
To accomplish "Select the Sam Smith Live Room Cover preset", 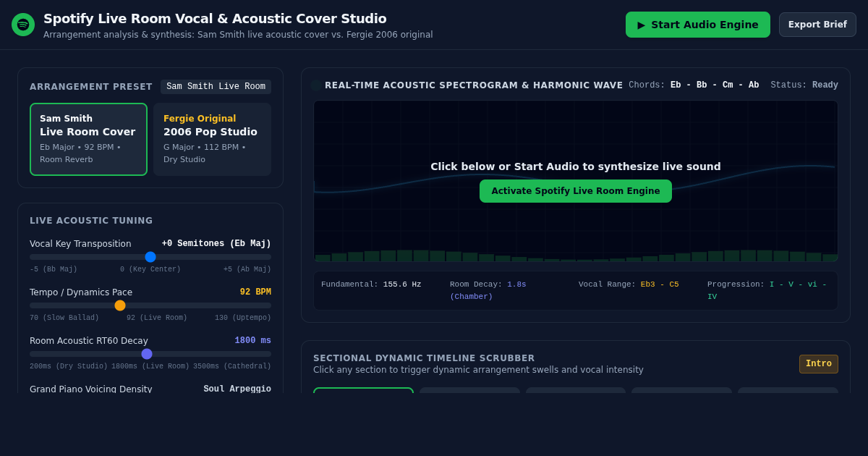I will coord(88,139).
